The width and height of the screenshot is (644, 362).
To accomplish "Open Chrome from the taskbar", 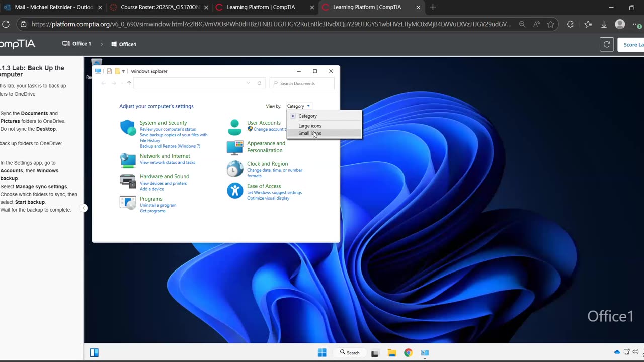I will pyautogui.click(x=408, y=353).
